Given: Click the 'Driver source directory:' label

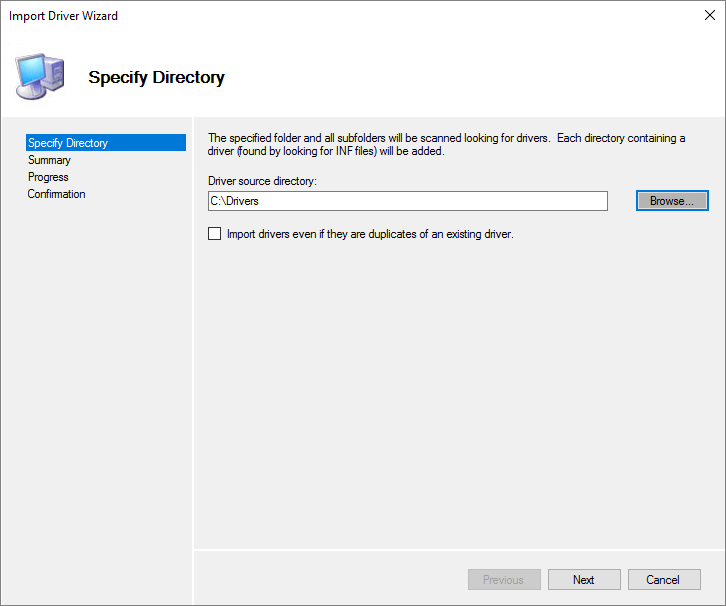Looking at the screenshot, I should (x=262, y=181).
